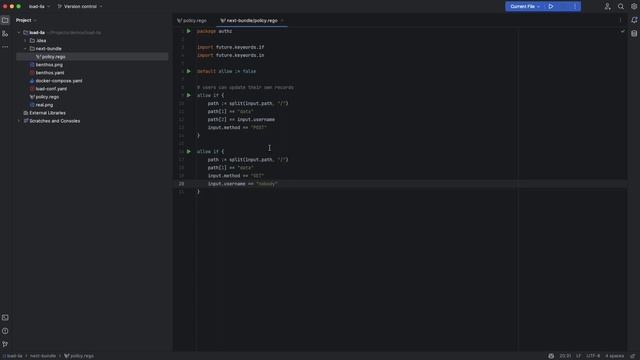This screenshot has height=360, width=640.
Task: Open real.png in project tree
Action: pos(44,105)
